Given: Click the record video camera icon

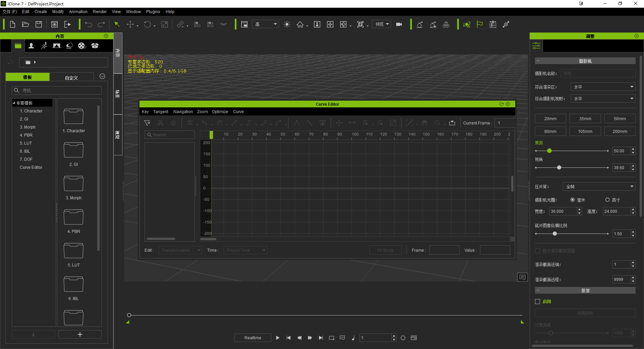Looking at the screenshot, I should coord(399,24).
